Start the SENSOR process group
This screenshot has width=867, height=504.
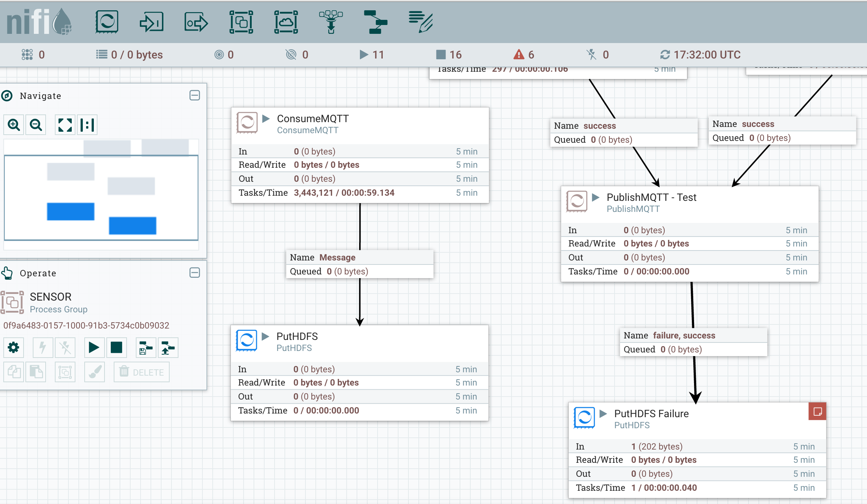94,347
